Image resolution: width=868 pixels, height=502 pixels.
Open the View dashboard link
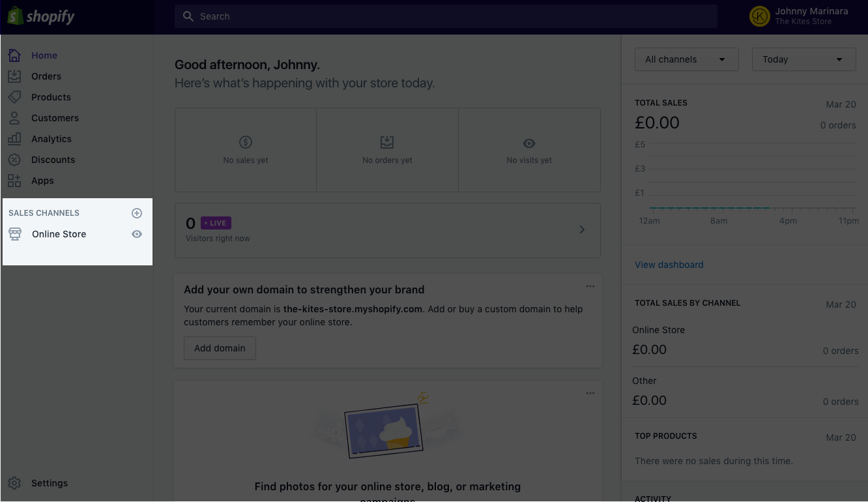point(669,264)
